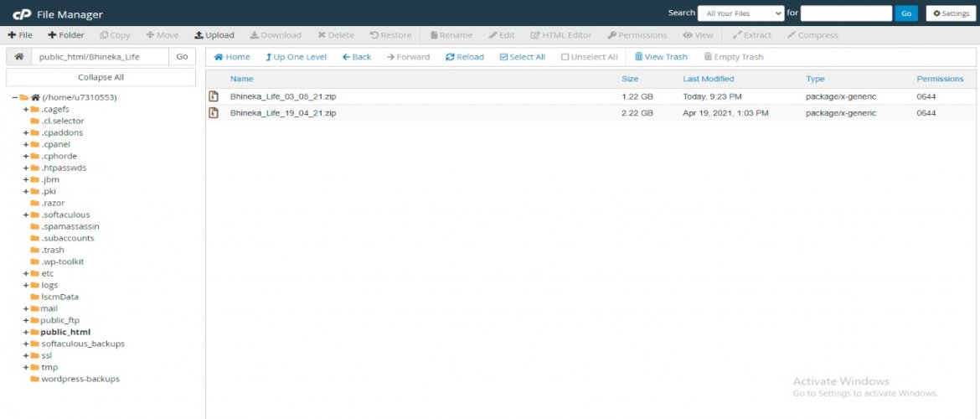Image resolution: width=980 pixels, height=419 pixels.
Task: Expand the public_html folder tree node
Action: point(26,332)
